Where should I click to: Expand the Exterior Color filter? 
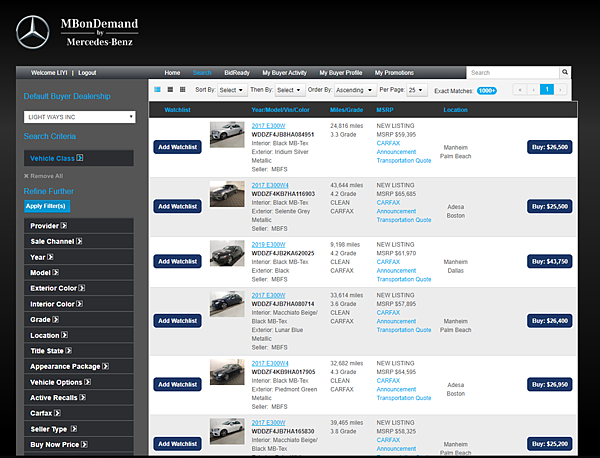(79, 288)
